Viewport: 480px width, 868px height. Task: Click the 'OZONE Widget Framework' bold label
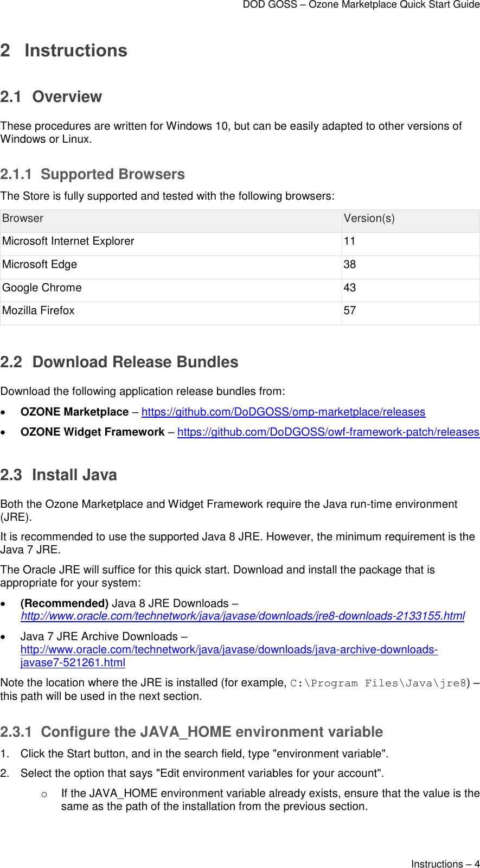click(92, 432)
